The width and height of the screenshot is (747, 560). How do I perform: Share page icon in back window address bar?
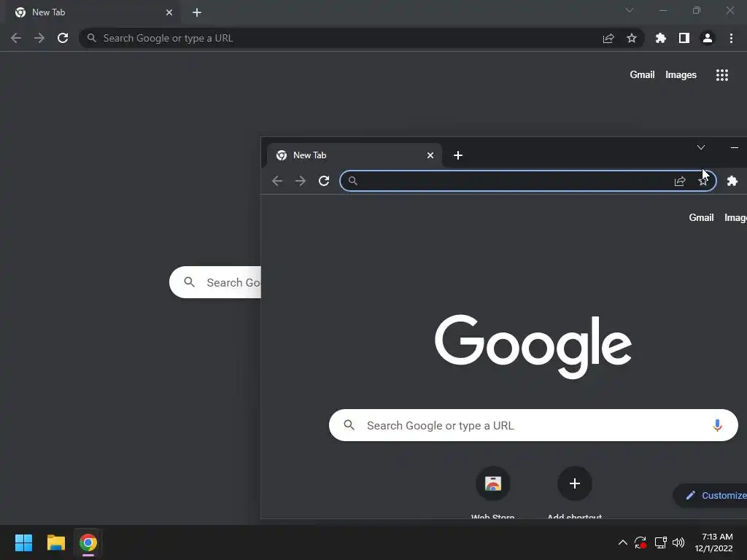pyautogui.click(x=608, y=38)
